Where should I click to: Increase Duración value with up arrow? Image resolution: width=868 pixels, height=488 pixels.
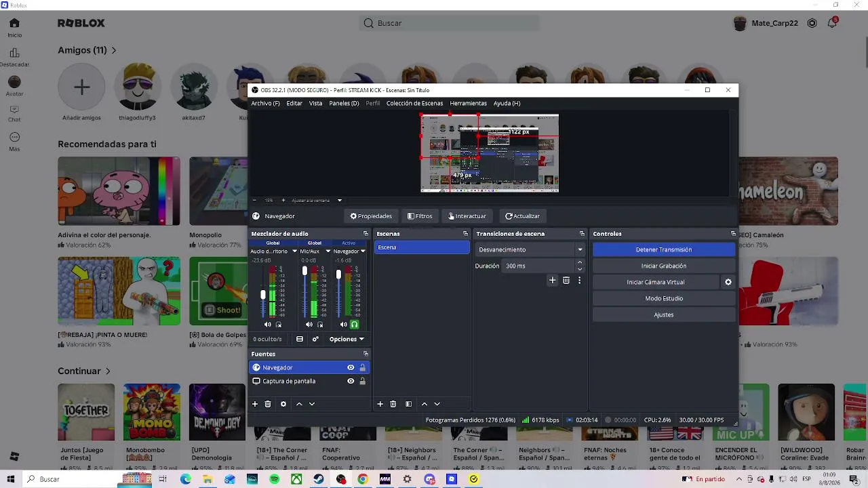tap(579, 263)
